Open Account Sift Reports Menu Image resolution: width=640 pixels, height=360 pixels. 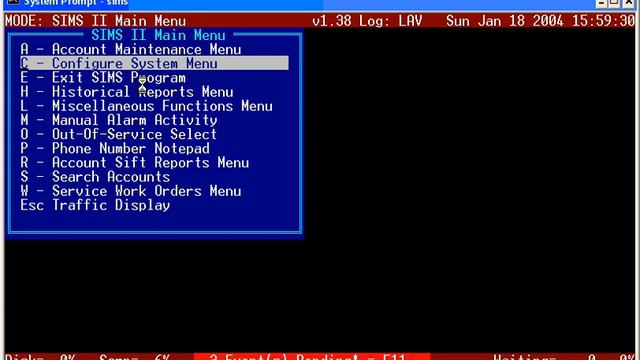click(134, 163)
